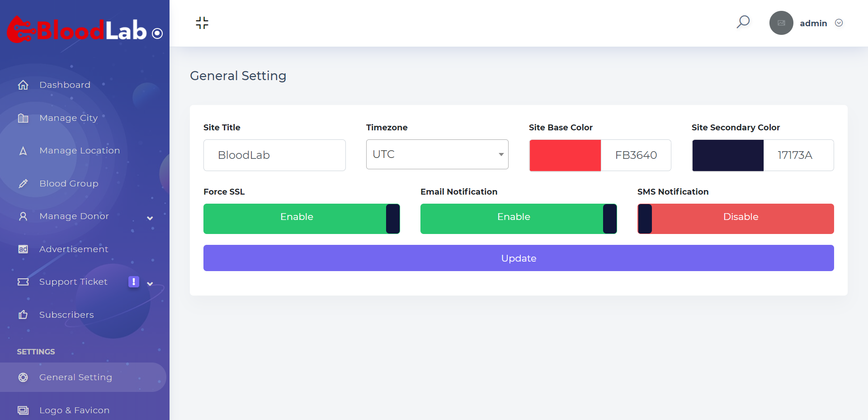Click the Dashboard home icon

click(23, 85)
